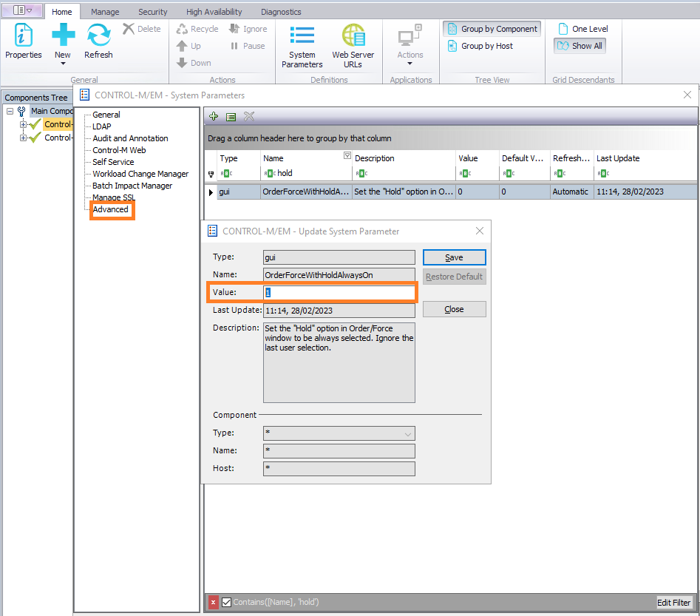Click the Down arrow action
The height and width of the screenshot is (616, 700).
(x=194, y=63)
